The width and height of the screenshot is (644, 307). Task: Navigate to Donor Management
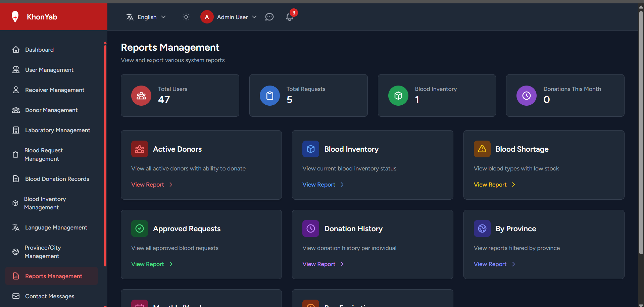coord(51,110)
